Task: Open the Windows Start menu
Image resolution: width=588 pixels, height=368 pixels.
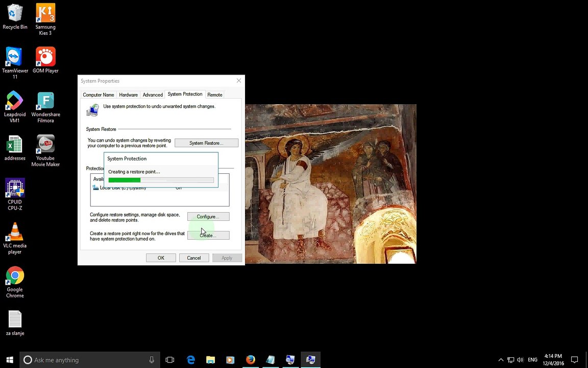Action: click(x=9, y=360)
